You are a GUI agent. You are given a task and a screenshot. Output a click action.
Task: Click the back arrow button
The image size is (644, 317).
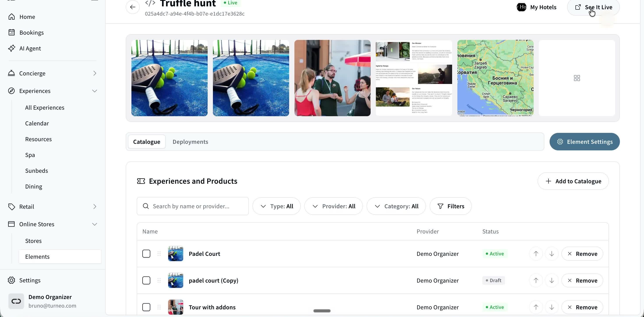pos(133,7)
